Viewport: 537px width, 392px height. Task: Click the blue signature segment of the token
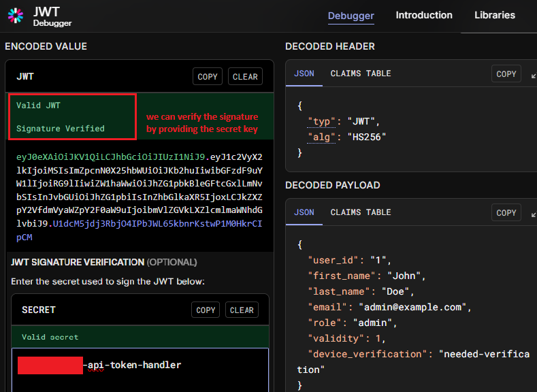point(157,224)
